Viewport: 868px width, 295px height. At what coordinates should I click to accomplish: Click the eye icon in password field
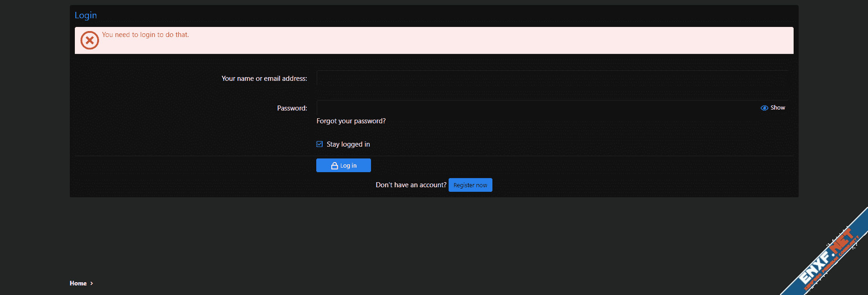pyautogui.click(x=764, y=108)
